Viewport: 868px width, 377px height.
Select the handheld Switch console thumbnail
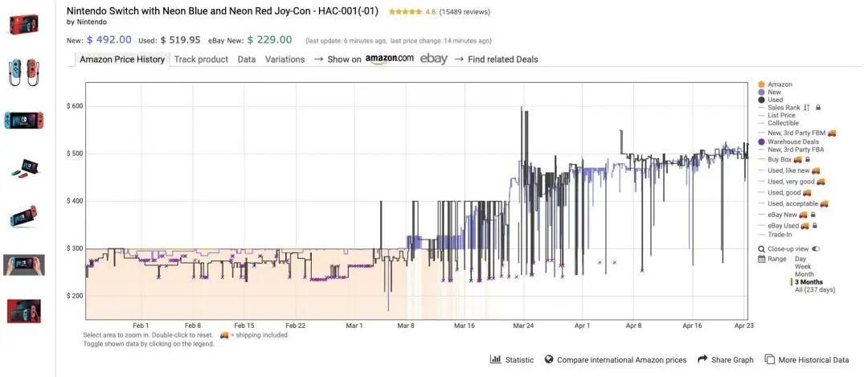coord(24,120)
